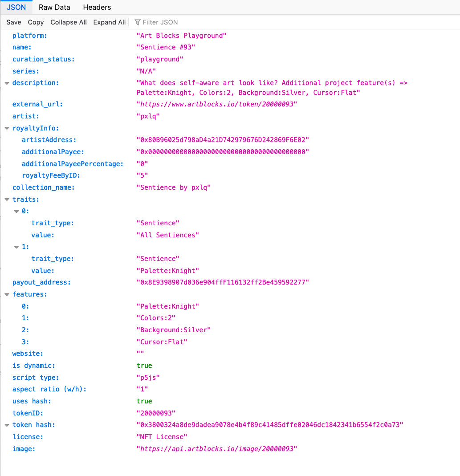Open the Headers tab
The height and width of the screenshot is (476, 460).
point(97,7)
